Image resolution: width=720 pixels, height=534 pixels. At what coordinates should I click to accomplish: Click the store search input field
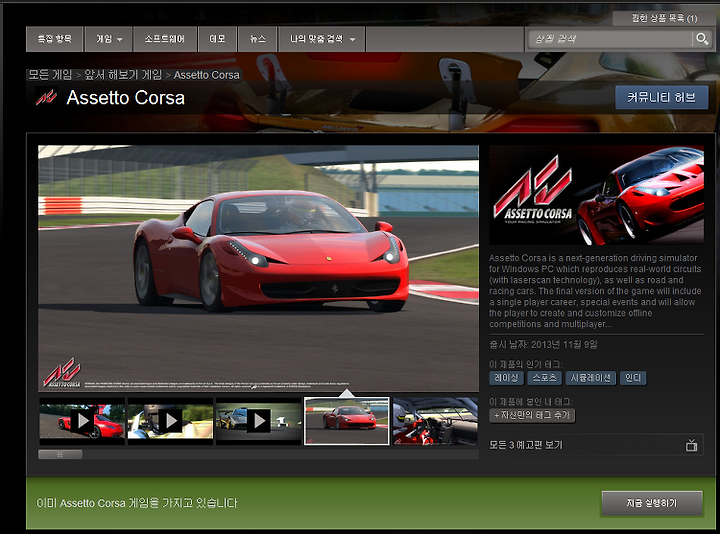(x=610, y=39)
